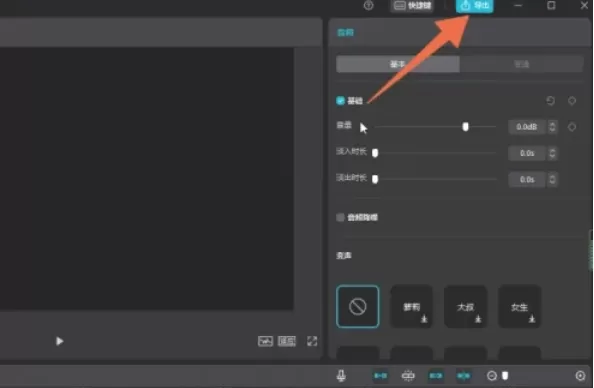Switch to the 变速 speed tab
This screenshot has height=388, width=594.
point(522,64)
